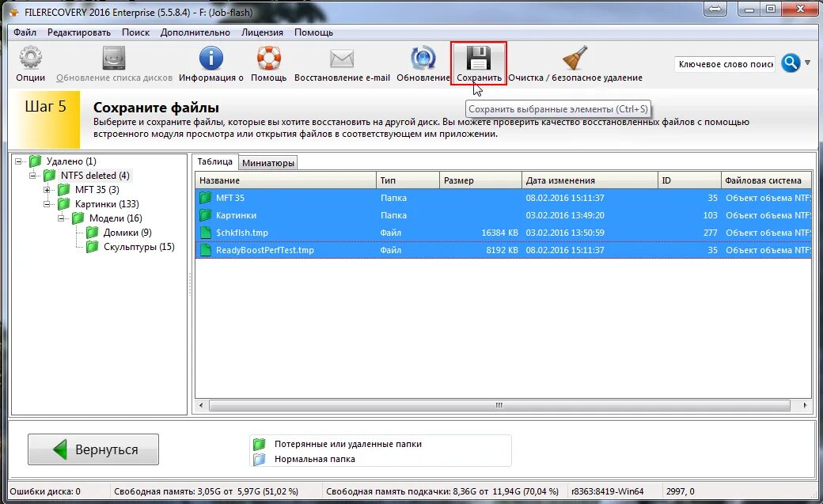Collapse the Удалено (1) tree node
The image size is (823, 504).
(18, 161)
